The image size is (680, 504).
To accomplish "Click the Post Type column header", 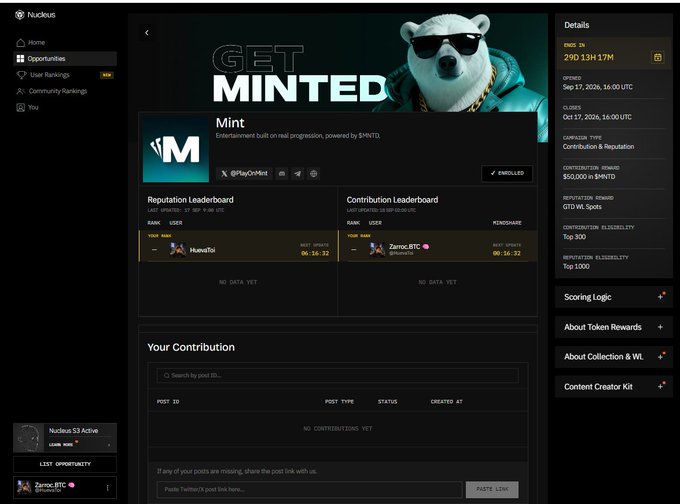I will [339, 402].
